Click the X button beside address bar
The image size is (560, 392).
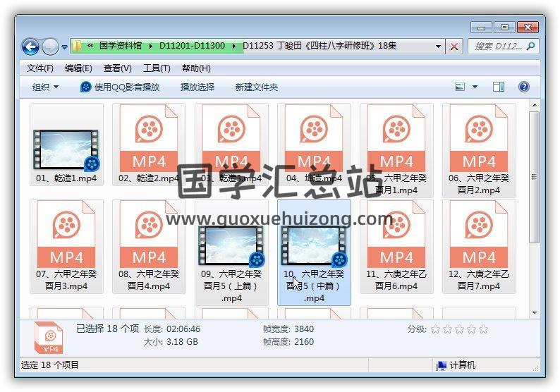(x=454, y=47)
